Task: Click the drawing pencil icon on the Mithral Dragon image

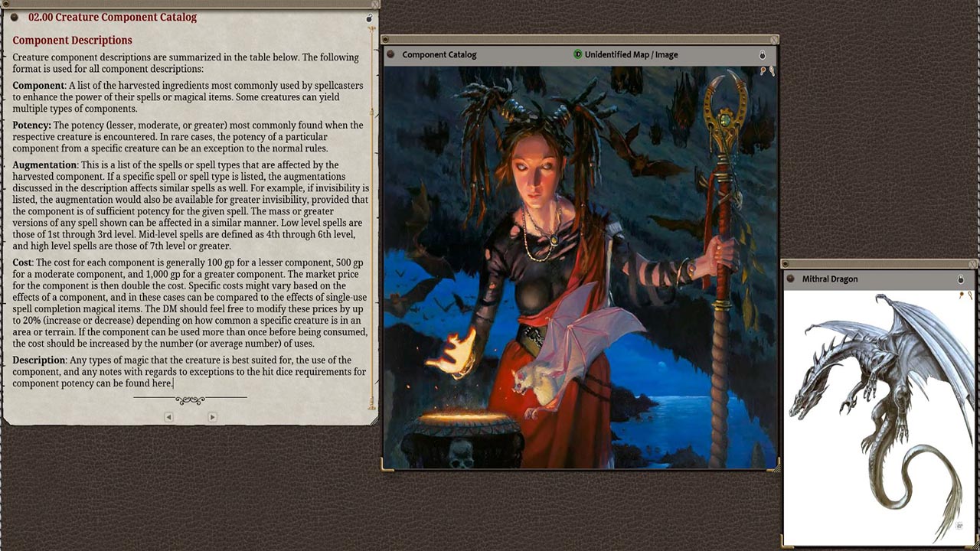Action: coord(962,296)
